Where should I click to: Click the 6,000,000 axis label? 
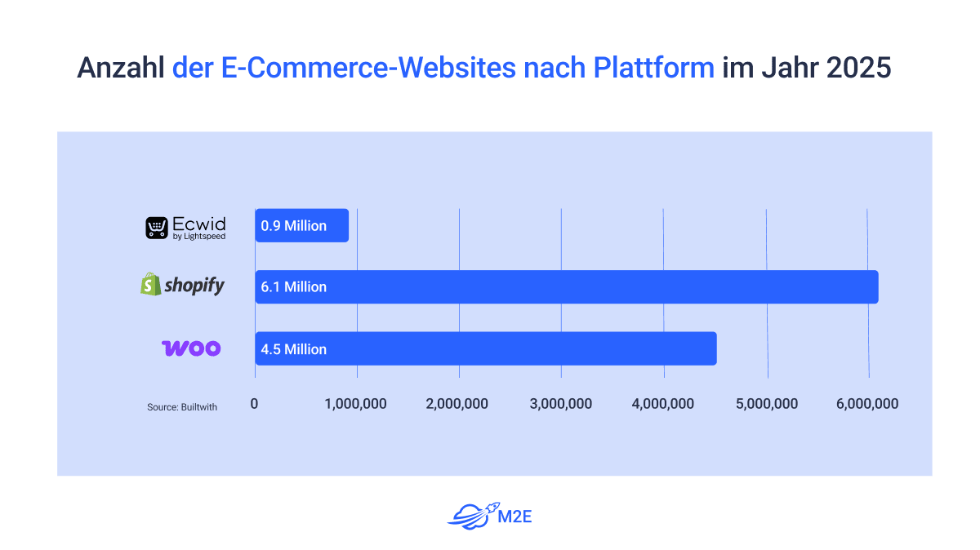[867, 404]
